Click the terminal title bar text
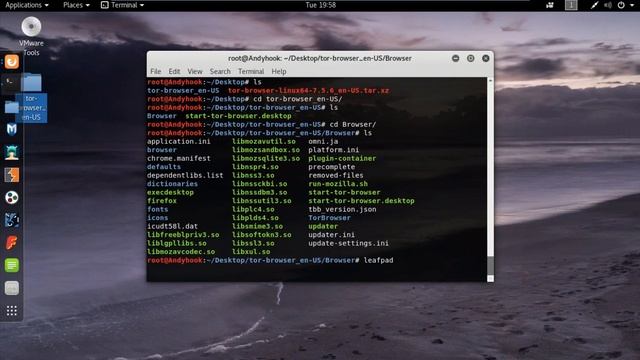The width and height of the screenshot is (640, 360). [x=320, y=58]
